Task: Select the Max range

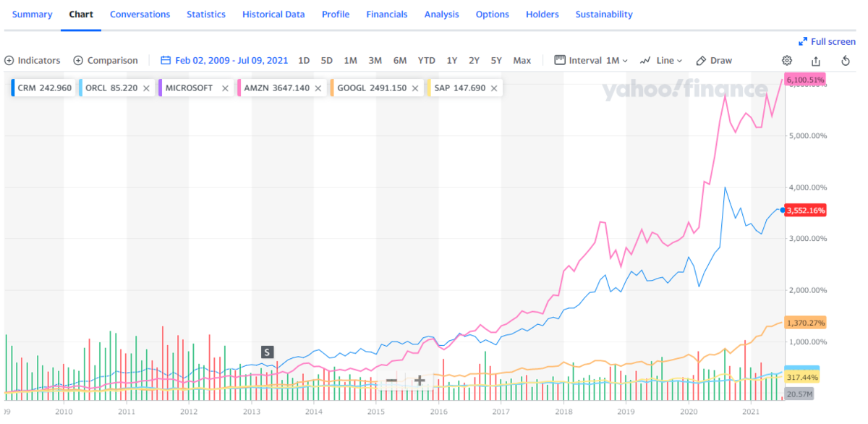Action: [522, 61]
